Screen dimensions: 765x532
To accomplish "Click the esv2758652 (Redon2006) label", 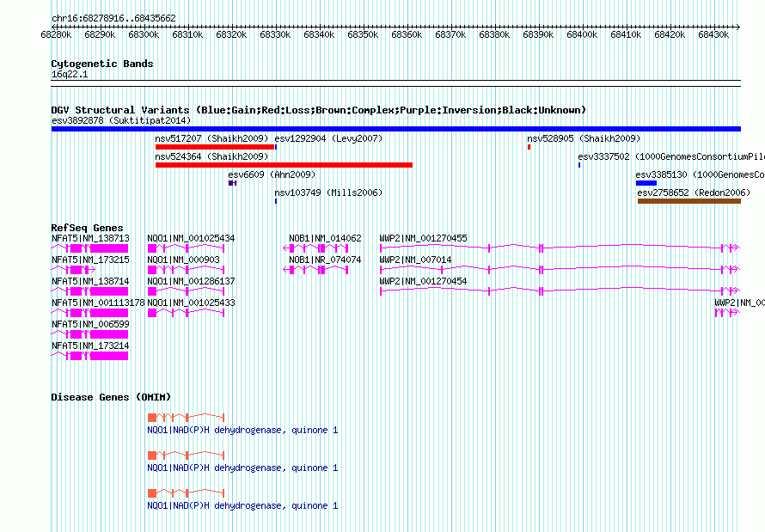I will pos(695,193).
